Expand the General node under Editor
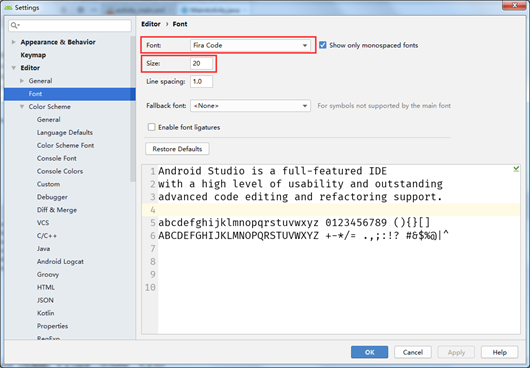 pos(22,81)
